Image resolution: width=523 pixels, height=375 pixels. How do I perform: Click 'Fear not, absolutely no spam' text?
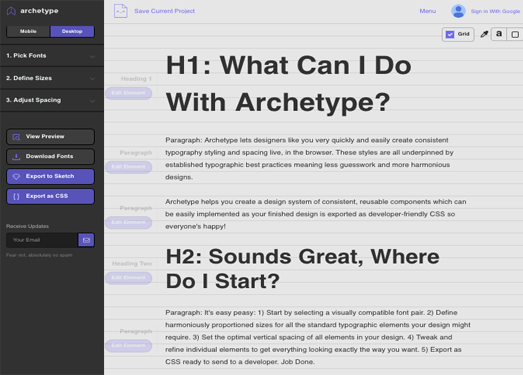point(39,255)
